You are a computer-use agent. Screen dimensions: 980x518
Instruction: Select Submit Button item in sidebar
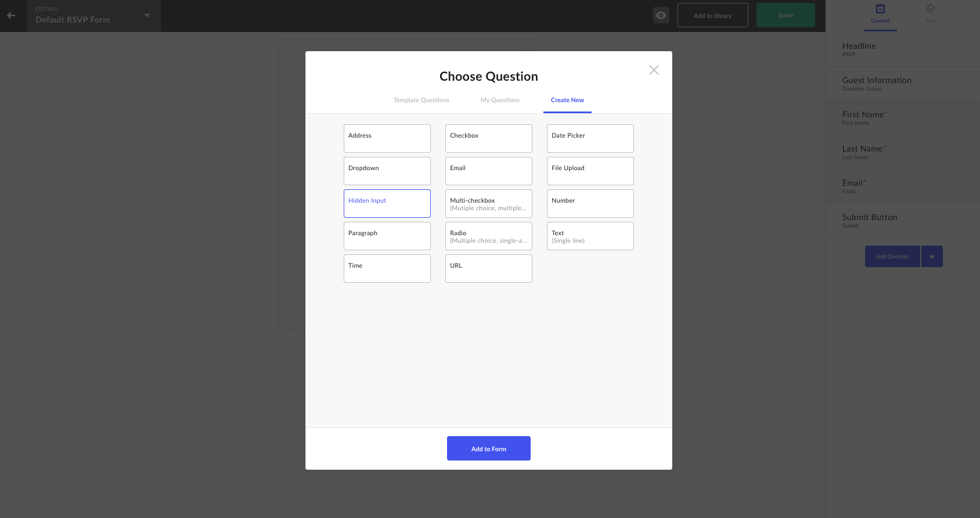click(x=903, y=221)
